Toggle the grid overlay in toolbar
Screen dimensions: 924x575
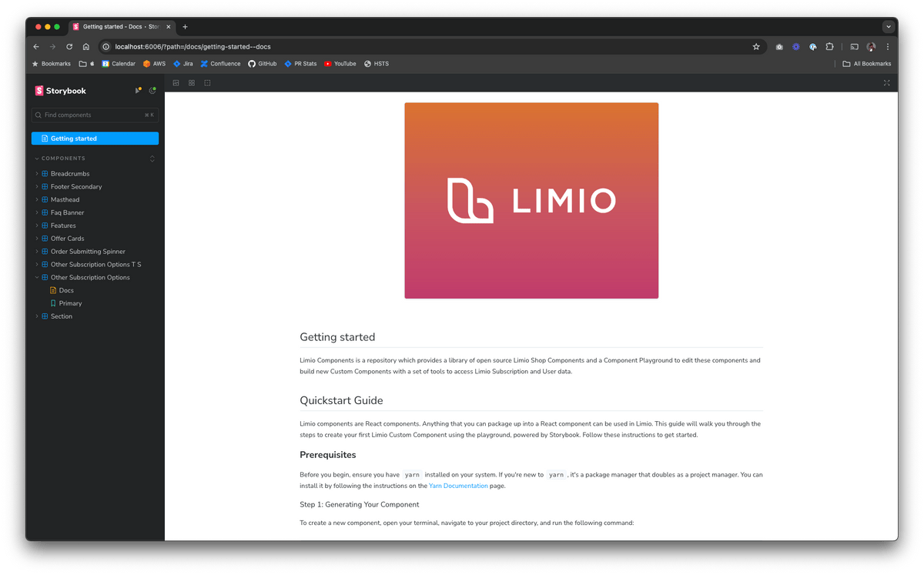[192, 83]
